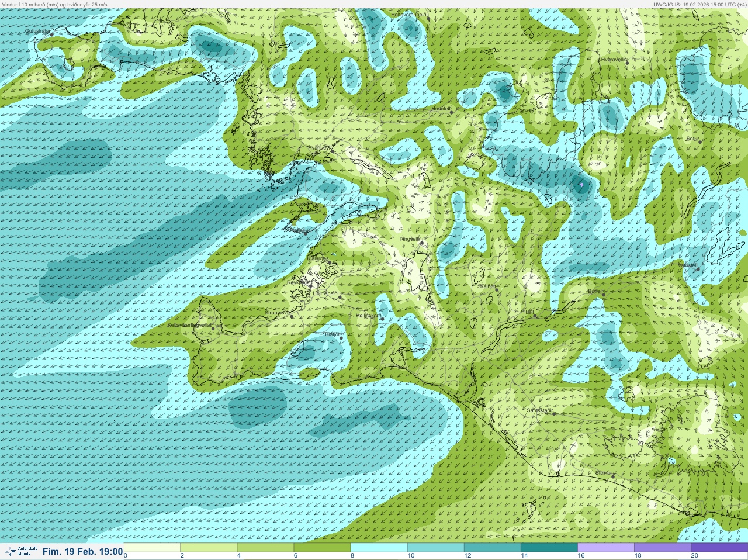Click the legend value '20' under the scale
This screenshot has height=560, width=748.
pos(694,556)
